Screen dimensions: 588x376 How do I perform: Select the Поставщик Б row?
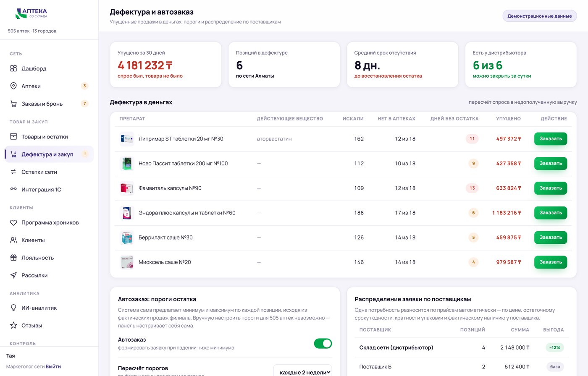[462, 367]
